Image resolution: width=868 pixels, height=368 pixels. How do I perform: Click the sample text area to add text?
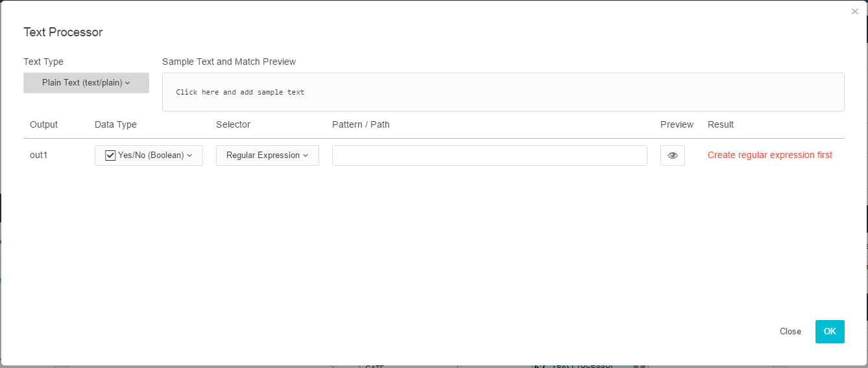[503, 92]
